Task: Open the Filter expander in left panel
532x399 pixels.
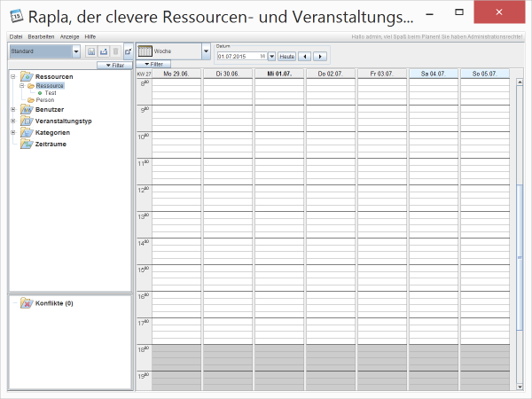Action: pos(114,65)
